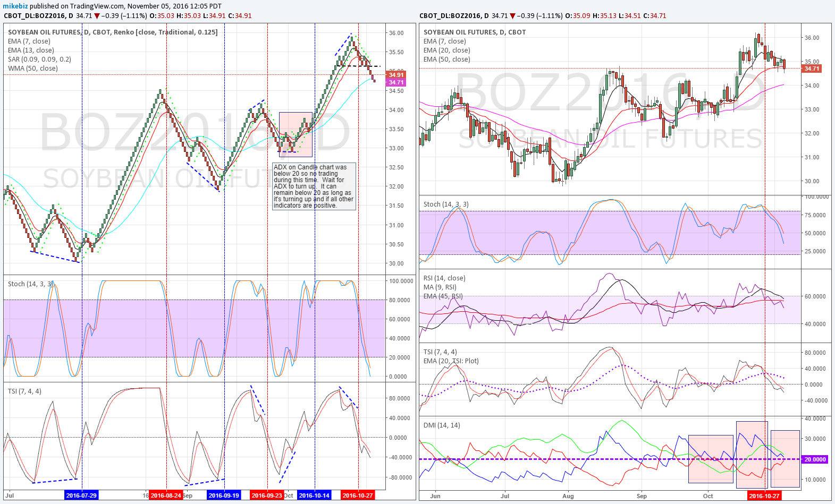This screenshot has height=504, width=835.
Task: Click the Renko chart symbol header CBOT_DL:BOZ2016
Action: (38, 15)
